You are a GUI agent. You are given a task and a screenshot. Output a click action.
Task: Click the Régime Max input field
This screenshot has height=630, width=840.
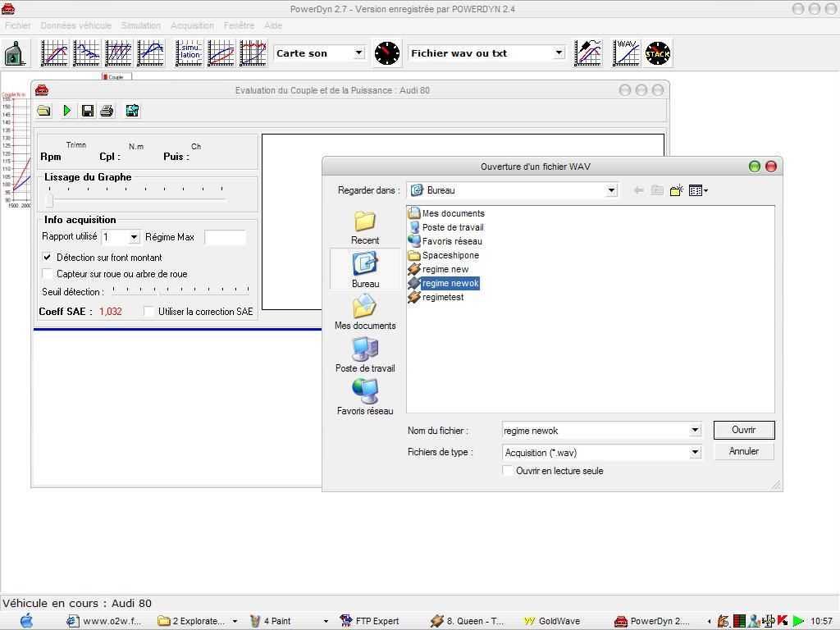pos(225,237)
